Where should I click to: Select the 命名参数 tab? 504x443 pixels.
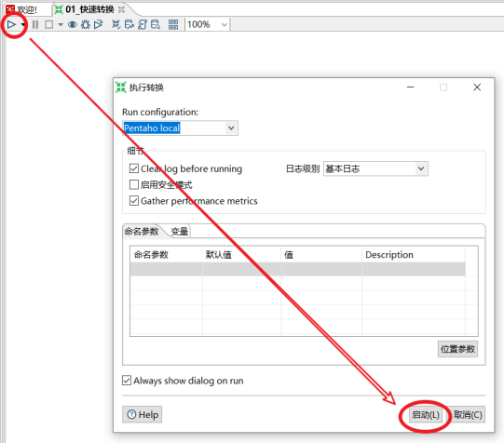click(x=142, y=231)
